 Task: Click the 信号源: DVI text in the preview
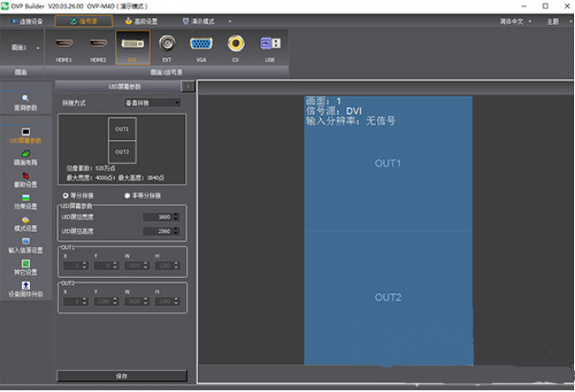[334, 111]
